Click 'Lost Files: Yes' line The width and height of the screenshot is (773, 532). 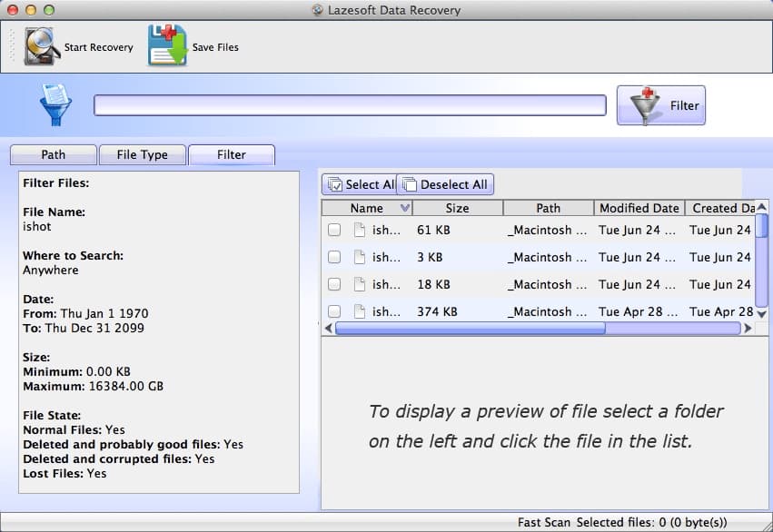coord(64,473)
